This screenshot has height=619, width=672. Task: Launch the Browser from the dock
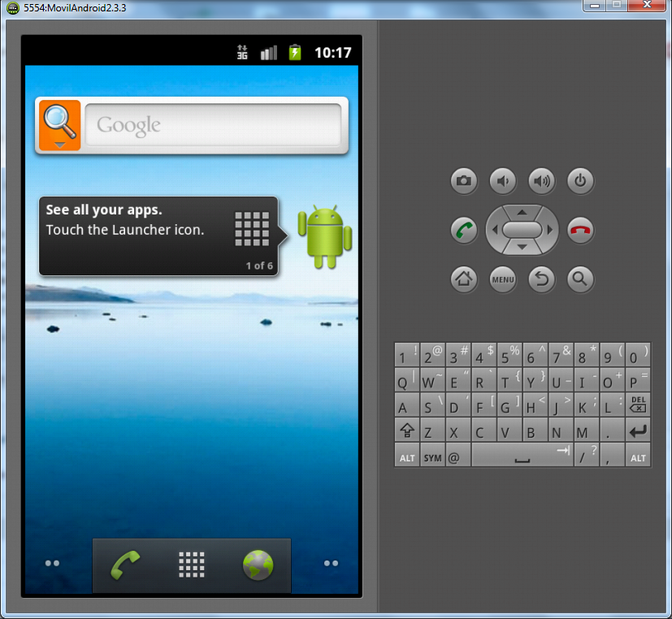[258, 564]
